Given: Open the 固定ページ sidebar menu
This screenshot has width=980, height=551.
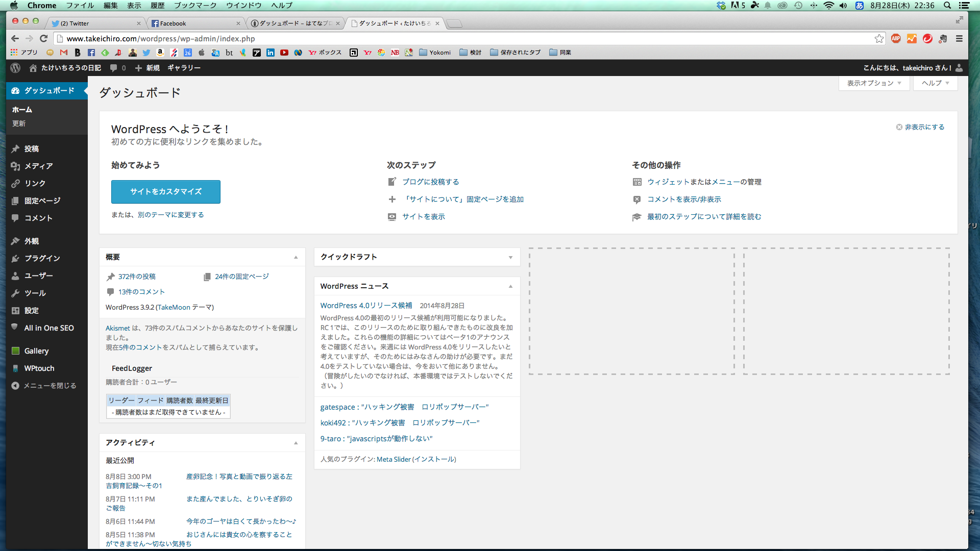Looking at the screenshot, I should pos(47,201).
